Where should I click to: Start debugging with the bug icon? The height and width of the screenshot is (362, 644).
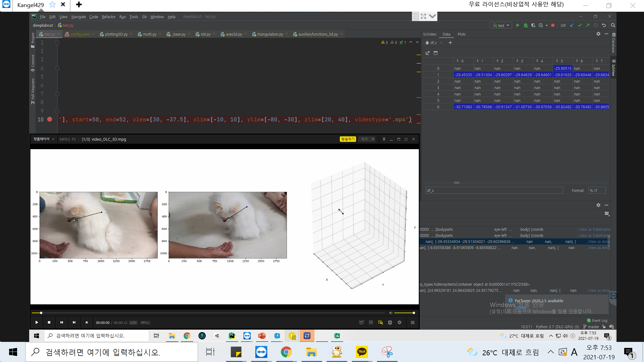[526, 25]
